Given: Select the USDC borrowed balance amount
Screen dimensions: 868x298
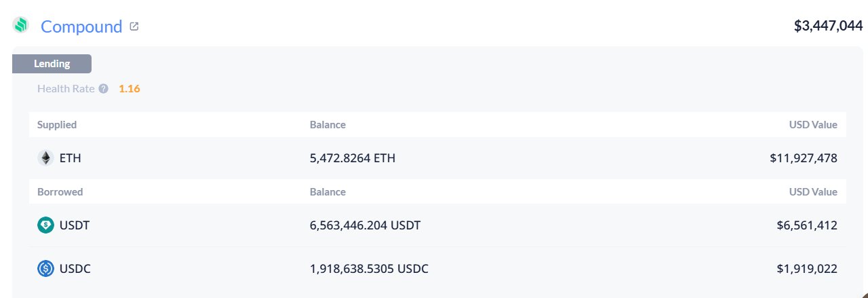Looking at the screenshot, I should [369, 269].
